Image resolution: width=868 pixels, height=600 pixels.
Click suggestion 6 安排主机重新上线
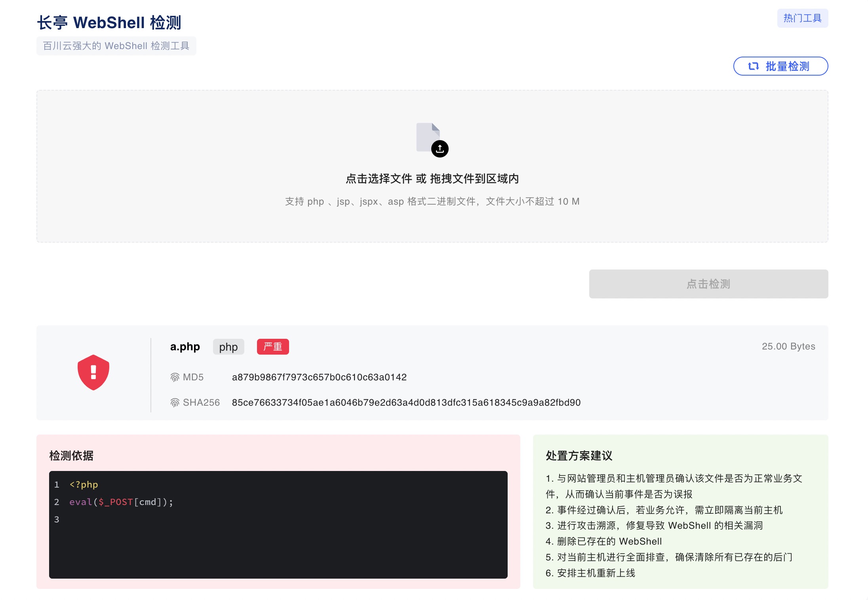590,573
